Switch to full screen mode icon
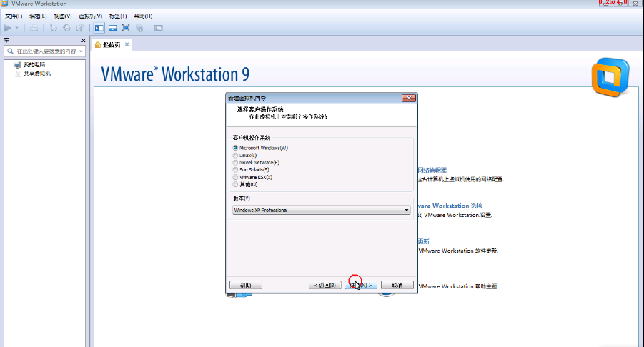Viewport: 644px width, 347px height. [126, 28]
